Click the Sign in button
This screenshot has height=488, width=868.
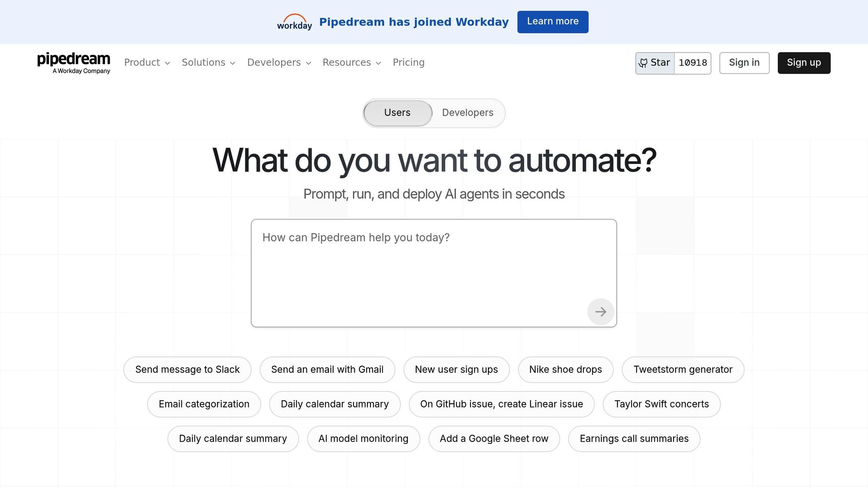(x=744, y=63)
